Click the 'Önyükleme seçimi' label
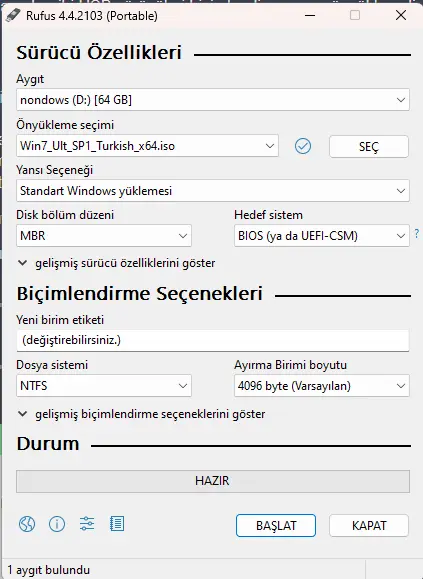The width and height of the screenshot is (423, 579). (65, 125)
